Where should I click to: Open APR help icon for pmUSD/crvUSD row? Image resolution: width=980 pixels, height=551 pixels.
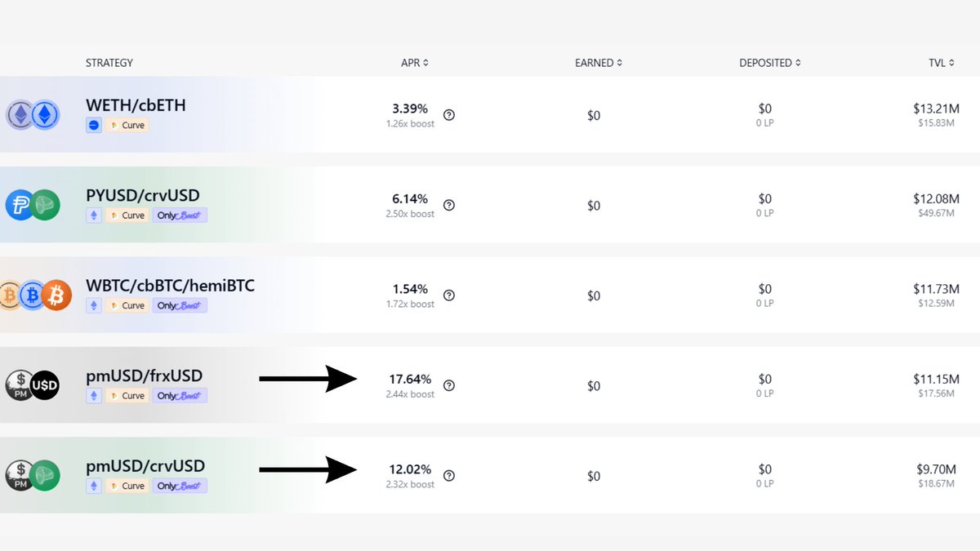pyautogui.click(x=448, y=476)
